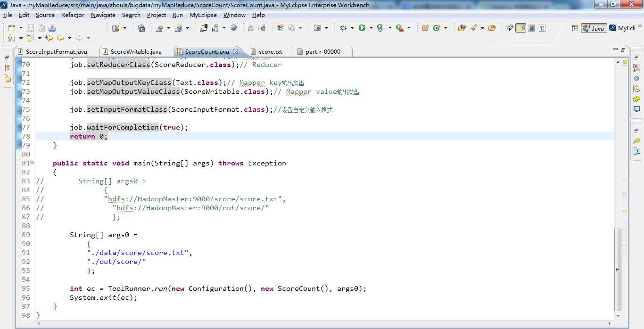The image size is (644, 329).
Task: Click "System.exit(ec);" code line
Action: click(104, 297)
